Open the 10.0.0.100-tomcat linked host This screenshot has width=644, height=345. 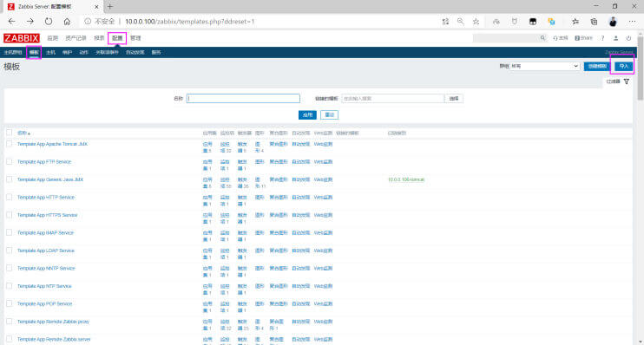coord(406,179)
